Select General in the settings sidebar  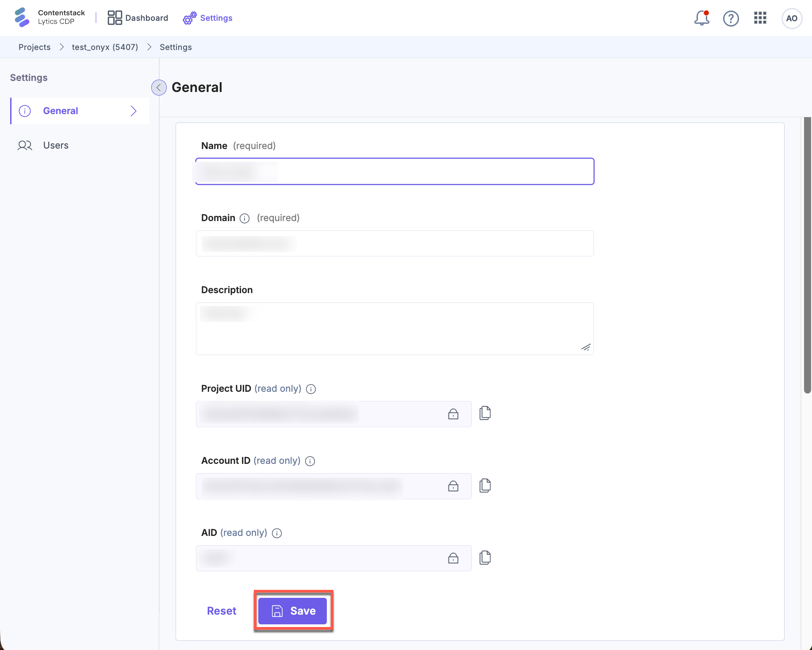(x=80, y=111)
